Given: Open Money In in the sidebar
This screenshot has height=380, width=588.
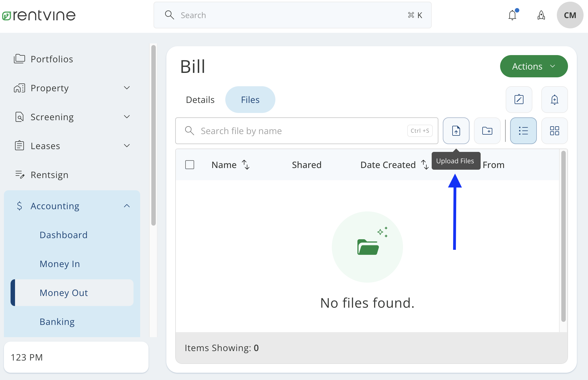Looking at the screenshot, I should click(x=60, y=264).
